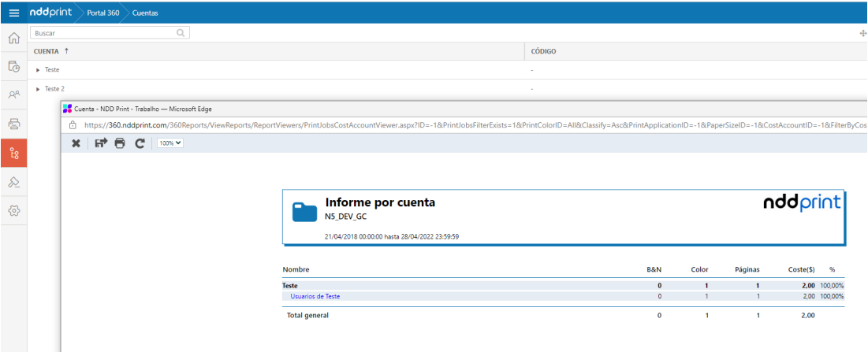Open the users sidebar section
Viewport: 868px width, 352px height.
(x=13, y=94)
